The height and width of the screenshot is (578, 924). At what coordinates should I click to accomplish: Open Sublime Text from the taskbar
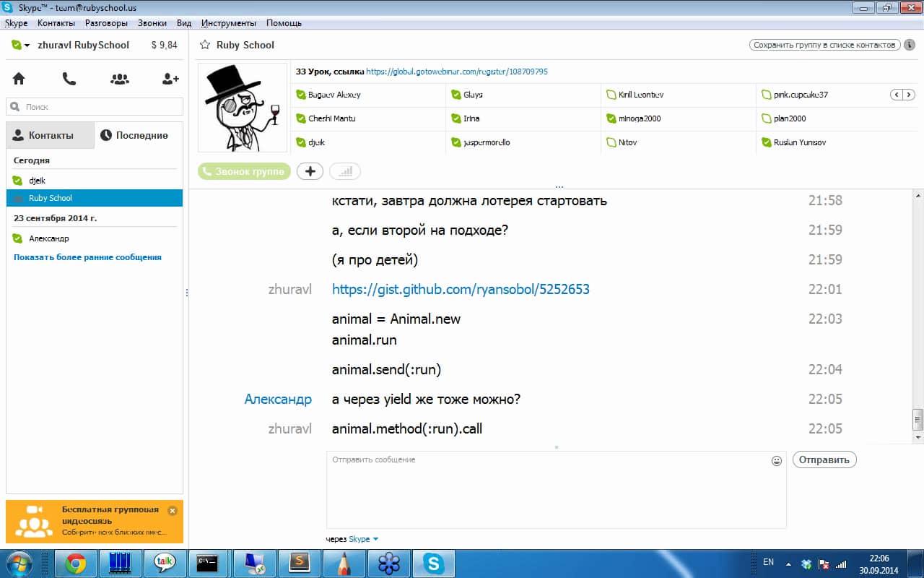coord(299,563)
